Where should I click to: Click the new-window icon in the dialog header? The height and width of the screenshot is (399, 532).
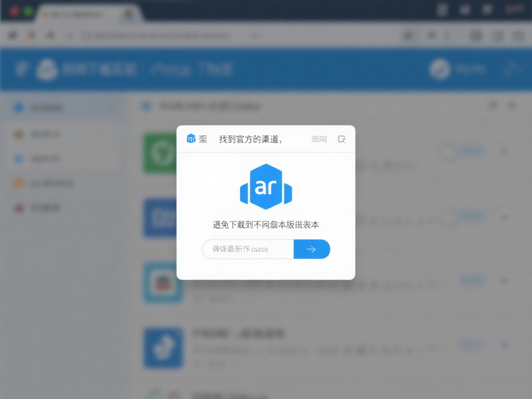coord(342,139)
